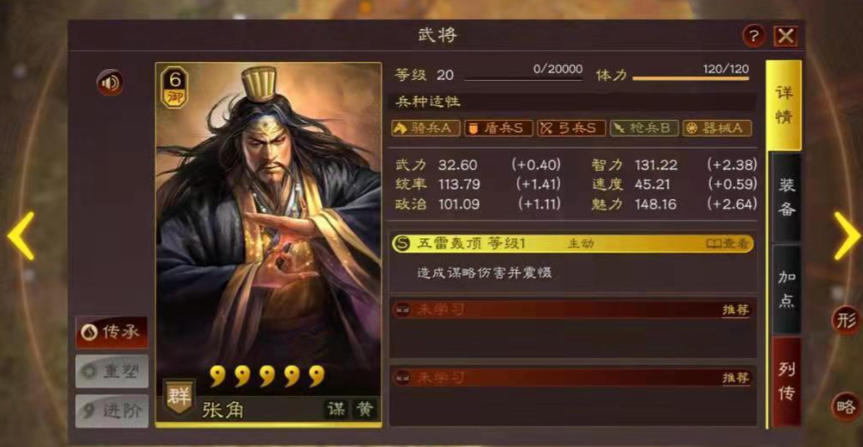Open the 列传 biography tab
Image resolution: width=863 pixels, height=447 pixels.
(x=786, y=381)
